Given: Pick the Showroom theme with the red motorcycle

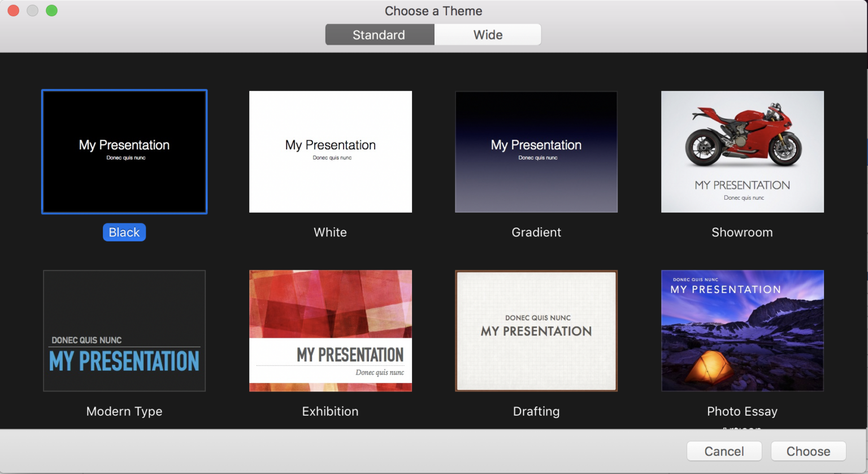Looking at the screenshot, I should 742,152.
